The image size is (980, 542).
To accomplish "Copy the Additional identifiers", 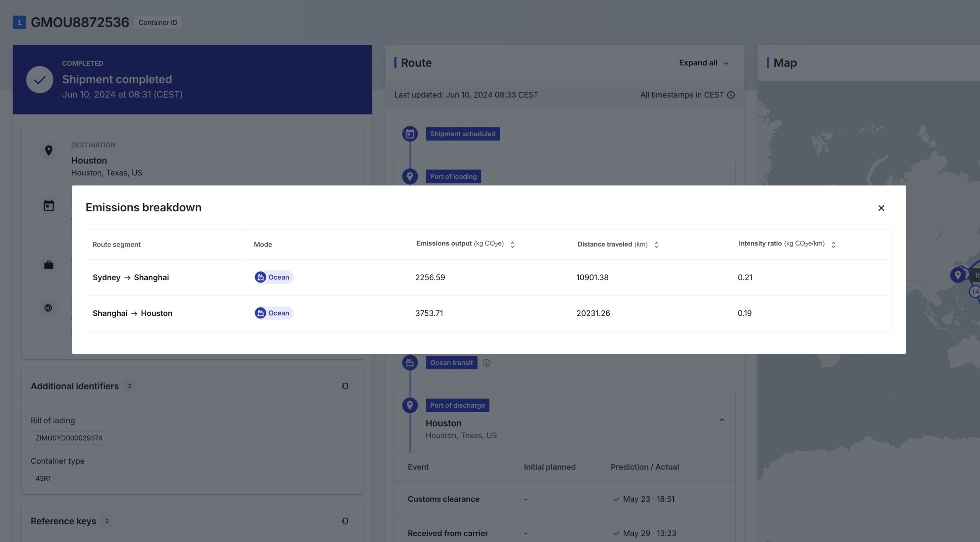I will [345, 386].
